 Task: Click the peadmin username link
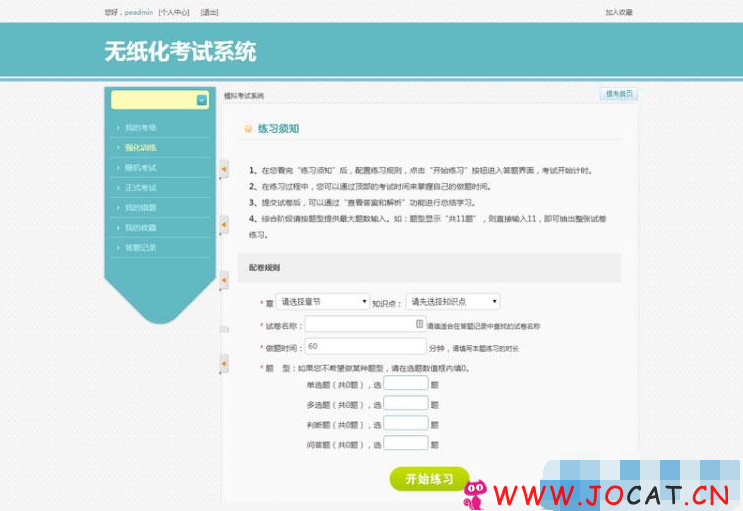click(139, 12)
